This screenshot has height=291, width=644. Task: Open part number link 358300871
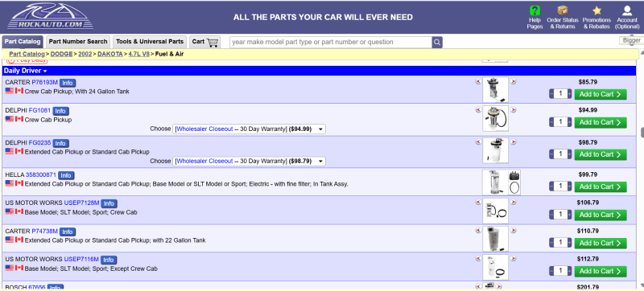point(41,175)
